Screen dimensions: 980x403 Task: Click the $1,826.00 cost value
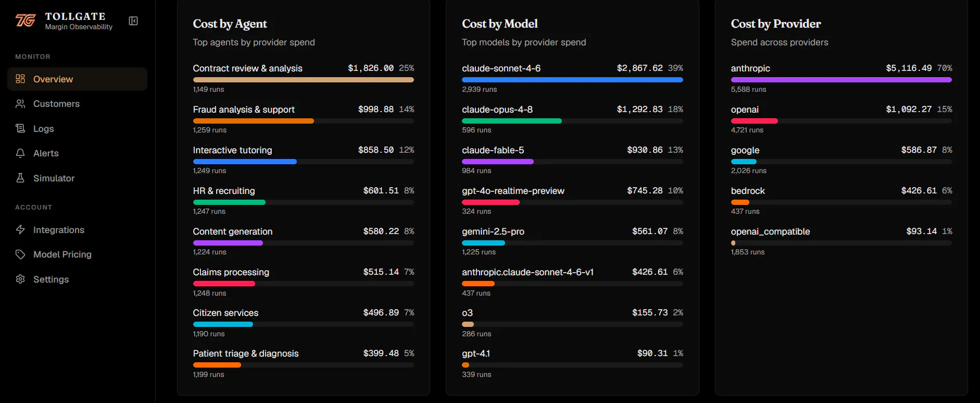point(371,68)
